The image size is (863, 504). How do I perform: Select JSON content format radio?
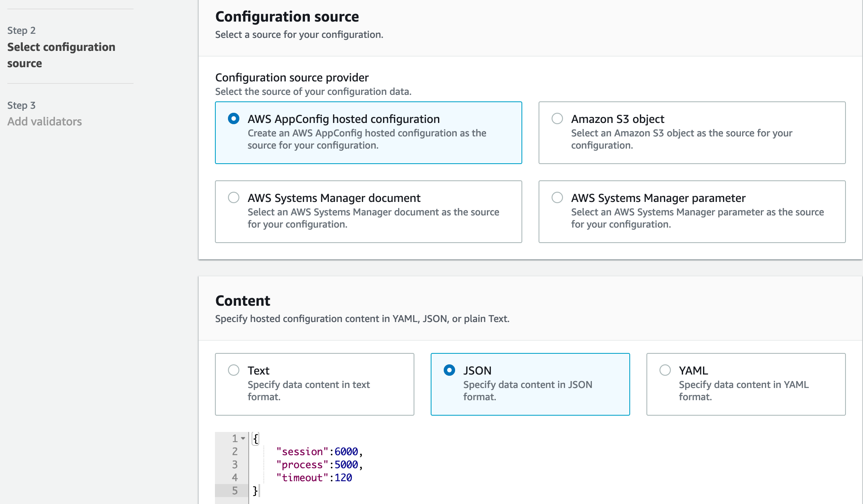(x=449, y=370)
